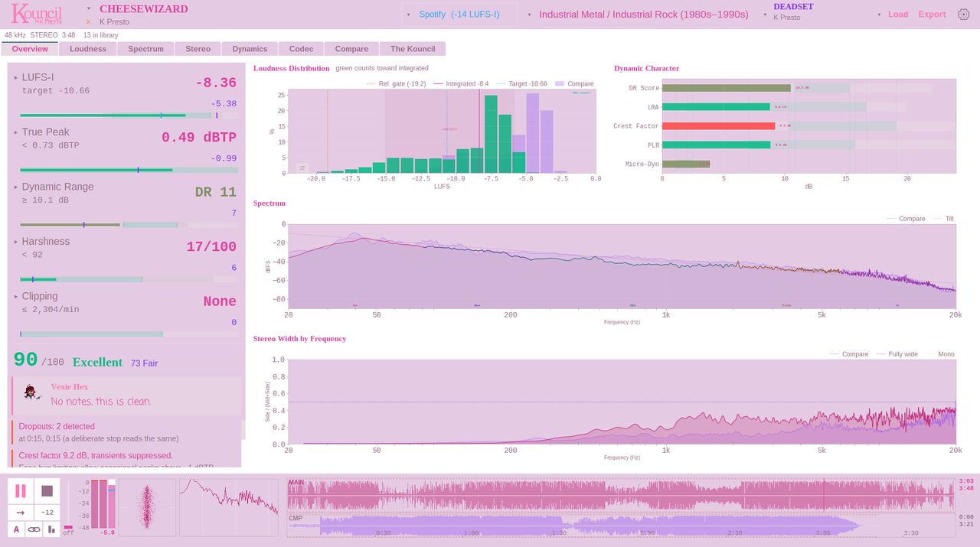The width and height of the screenshot is (980, 547).
Task: Seek within the MAIN waveform track
Action: click(x=621, y=495)
